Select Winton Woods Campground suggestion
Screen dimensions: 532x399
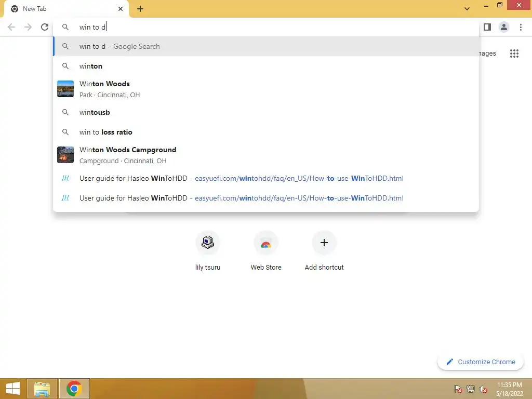pyautogui.click(x=266, y=155)
